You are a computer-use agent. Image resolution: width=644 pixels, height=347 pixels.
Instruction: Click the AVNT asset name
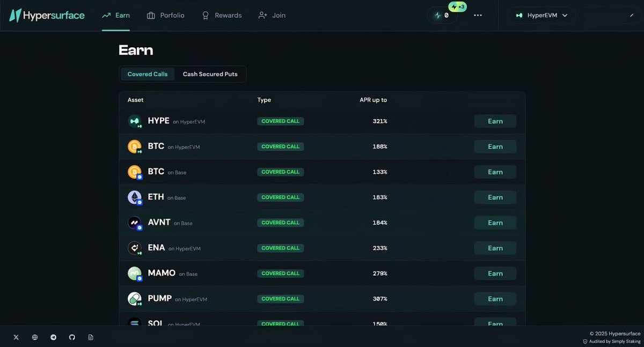(x=159, y=222)
